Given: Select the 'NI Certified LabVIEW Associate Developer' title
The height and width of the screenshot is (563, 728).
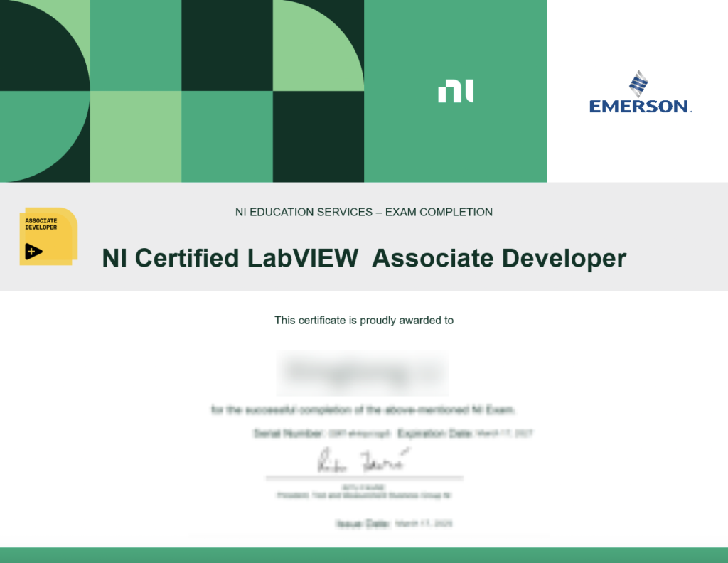Looking at the screenshot, I should (x=364, y=258).
